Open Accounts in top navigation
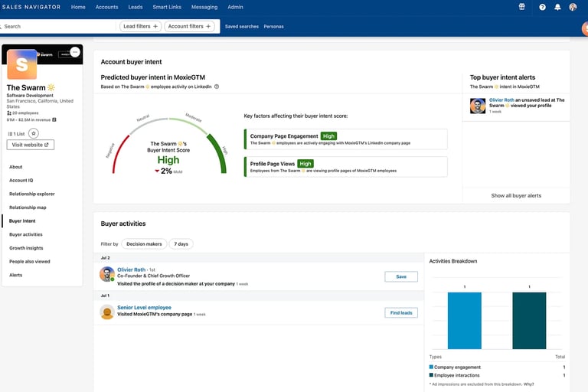The image size is (588, 392). (x=106, y=7)
